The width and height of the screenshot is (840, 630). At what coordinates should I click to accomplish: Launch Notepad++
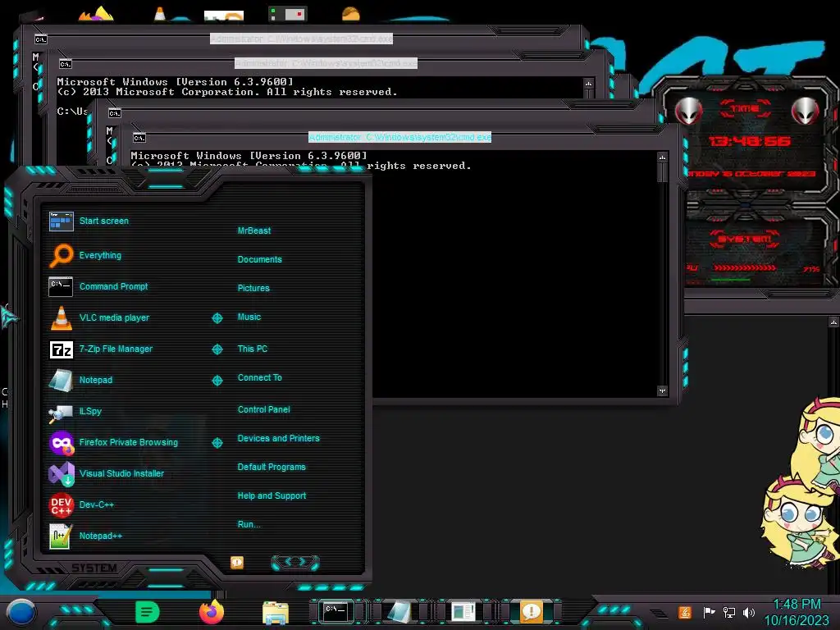click(85, 536)
